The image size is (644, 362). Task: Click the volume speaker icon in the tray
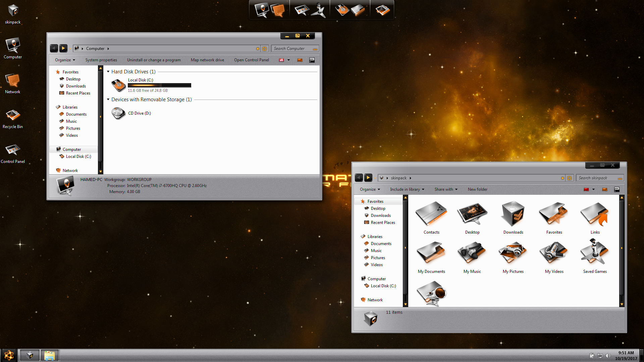point(608,356)
